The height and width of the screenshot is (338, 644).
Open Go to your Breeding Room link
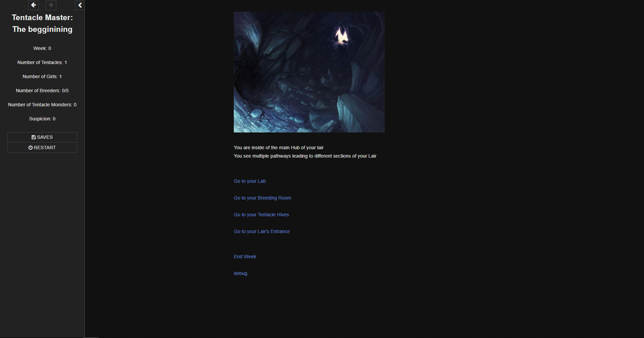tap(262, 198)
